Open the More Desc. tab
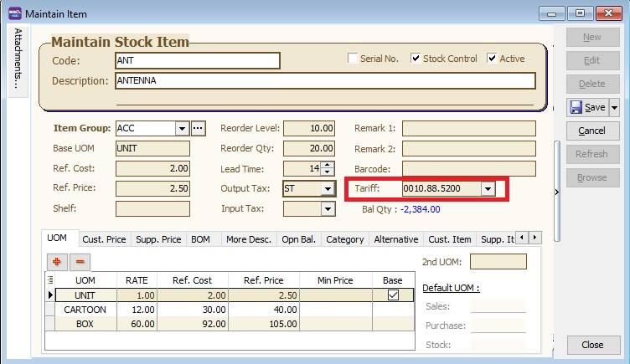This screenshot has height=364, width=630. click(x=248, y=239)
